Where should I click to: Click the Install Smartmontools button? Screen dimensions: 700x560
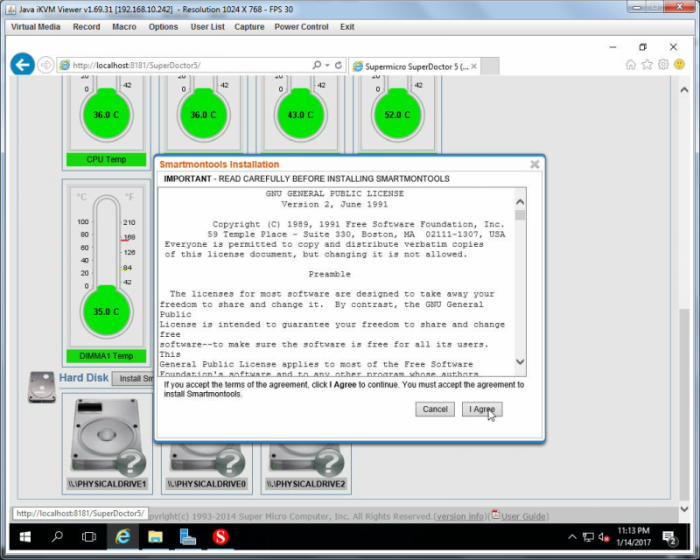click(133, 379)
